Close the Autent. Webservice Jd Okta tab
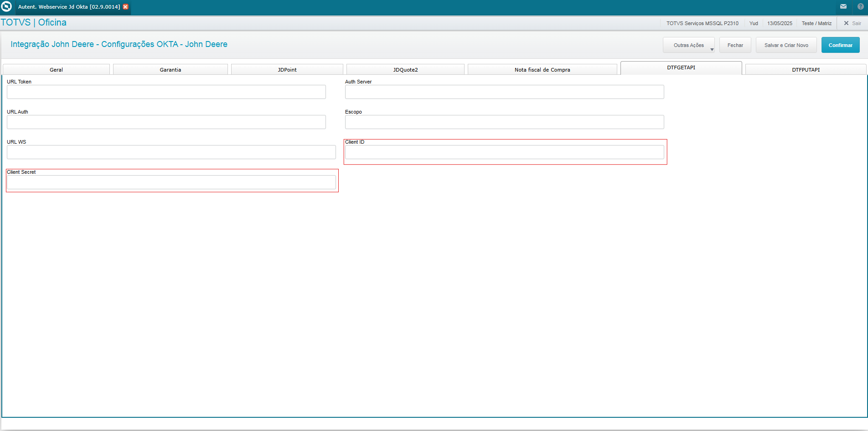 125,7
